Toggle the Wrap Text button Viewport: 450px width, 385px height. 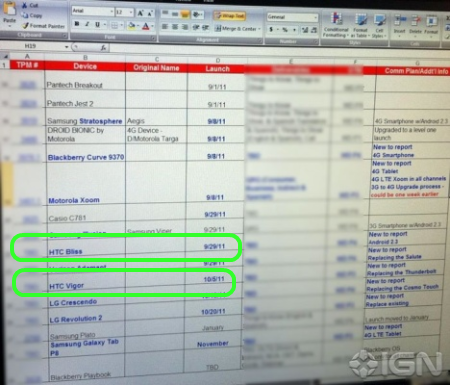[x=229, y=16]
